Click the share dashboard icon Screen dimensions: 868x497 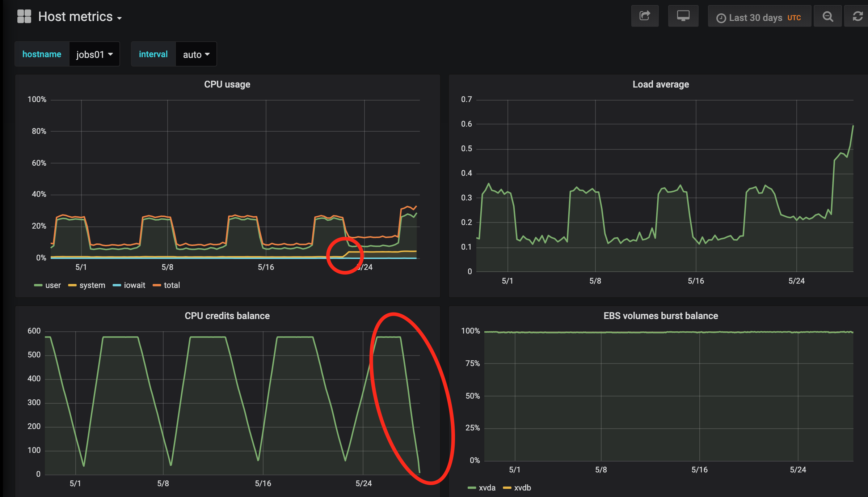(645, 16)
